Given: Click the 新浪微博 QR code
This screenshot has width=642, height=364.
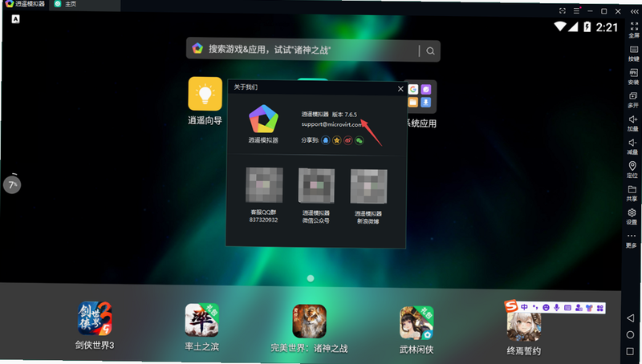Looking at the screenshot, I should point(368,186).
